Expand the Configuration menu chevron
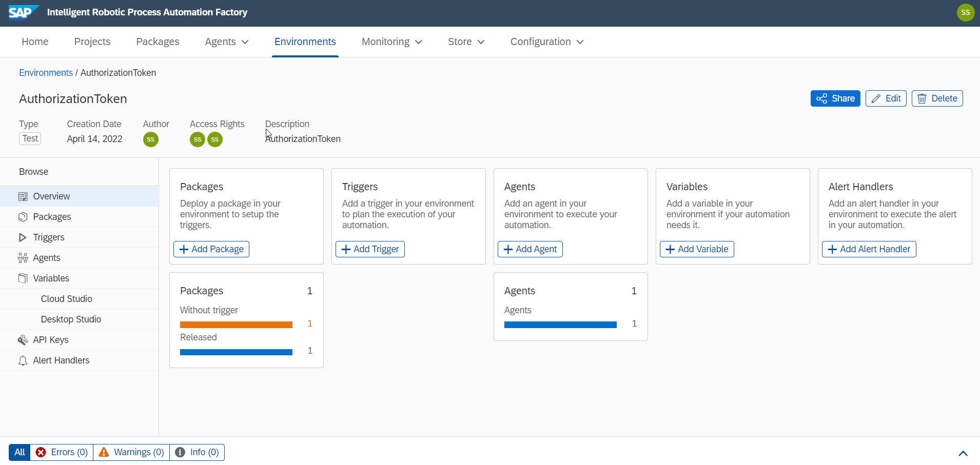 pyautogui.click(x=580, y=42)
